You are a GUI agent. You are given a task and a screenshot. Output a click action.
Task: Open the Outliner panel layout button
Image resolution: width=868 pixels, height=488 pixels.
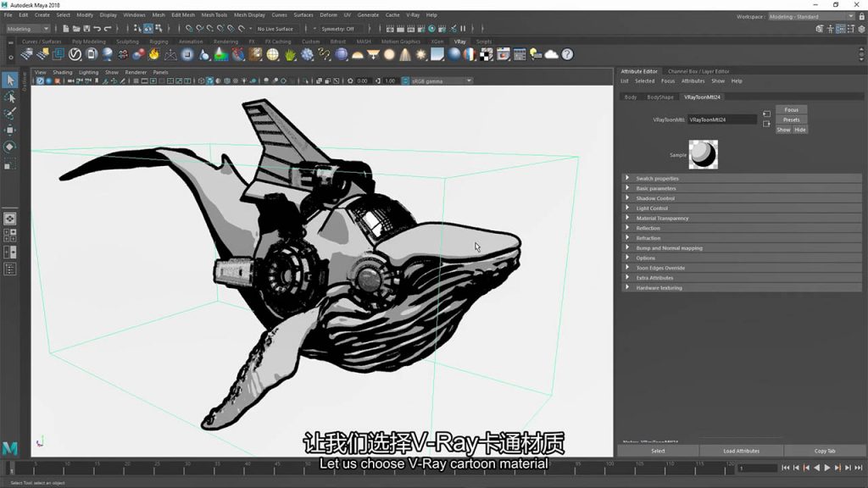point(10,269)
